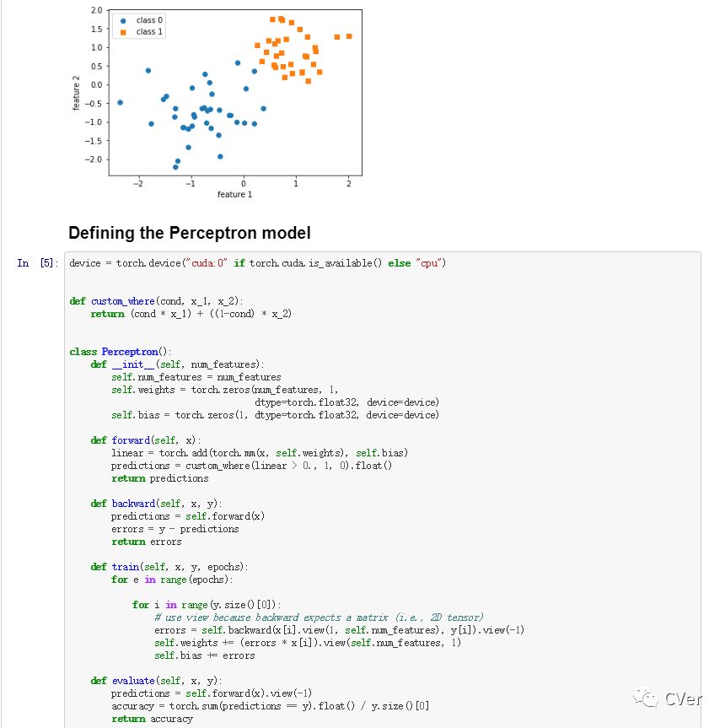Click the In [5] cell prompt
The width and height of the screenshot is (725, 728).
[x=38, y=263]
